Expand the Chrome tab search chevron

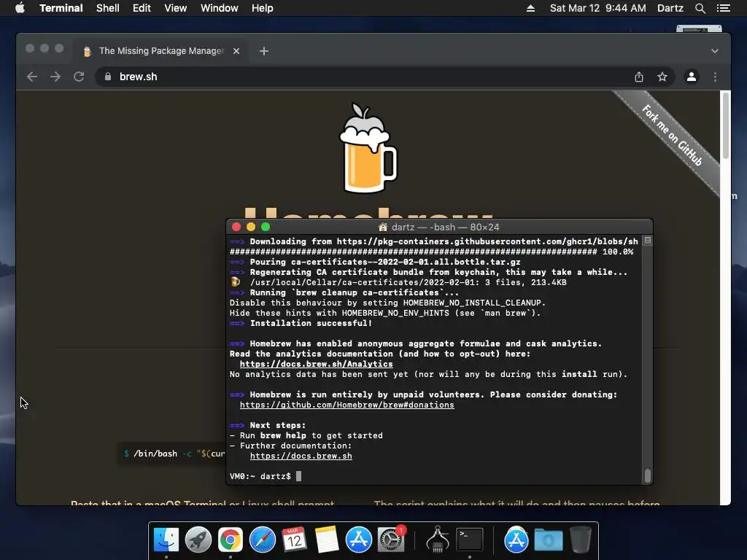coord(715,51)
